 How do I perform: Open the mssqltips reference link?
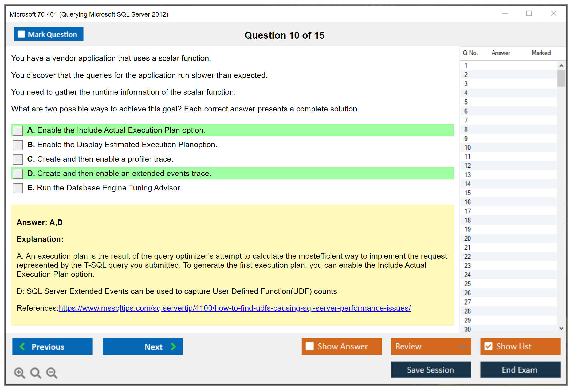pyautogui.click(x=234, y=308)
